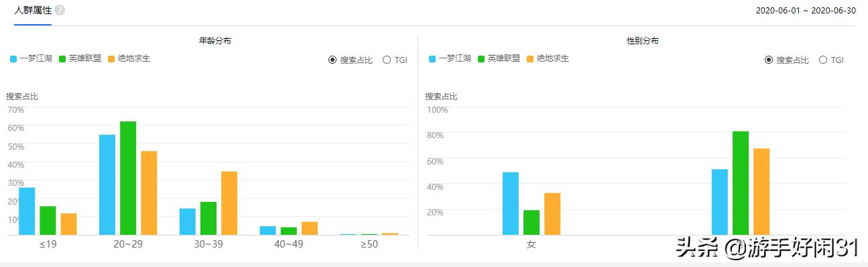Click the help icon beside 人群属性
Viewport: 868px width, 267px height.
tap(60, 11)
